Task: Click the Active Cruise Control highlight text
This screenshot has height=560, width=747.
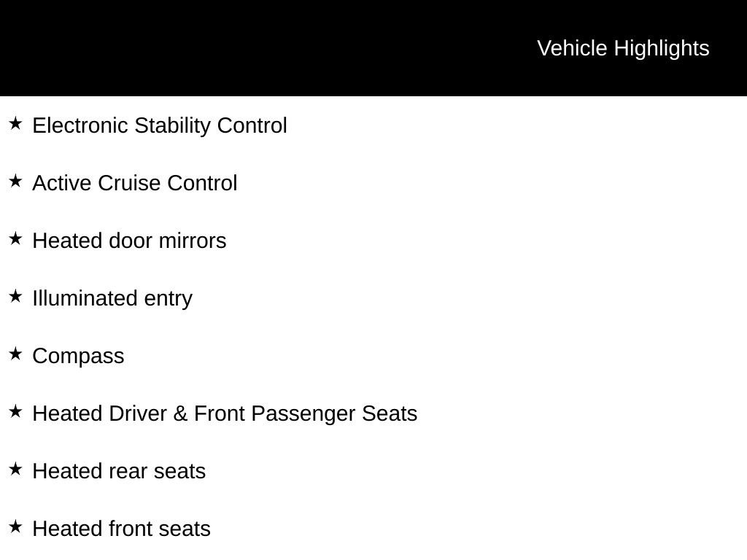Action: point(135,183)
